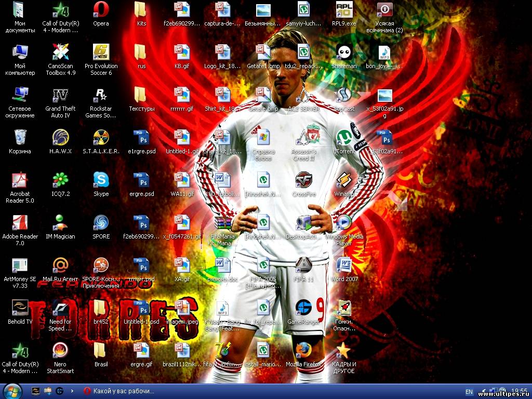Image resolution: width=532 pixels, height=399 pixels.
Task: Open the GameRanger desktop icon
Action: [x=303, y=308]
